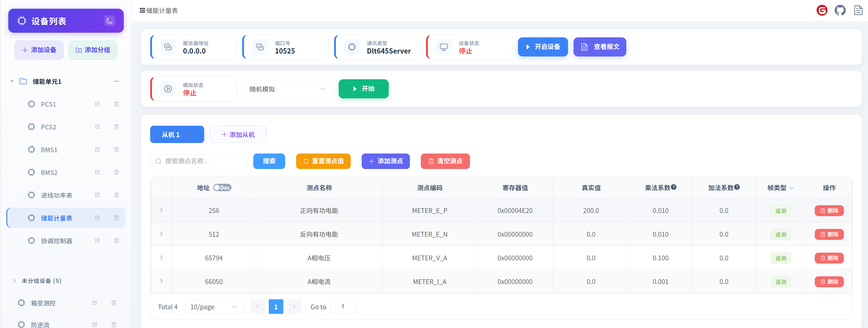868x328 pixels.
Task: Expand the 未分组设备 group
Action: [x=15, y=280]
